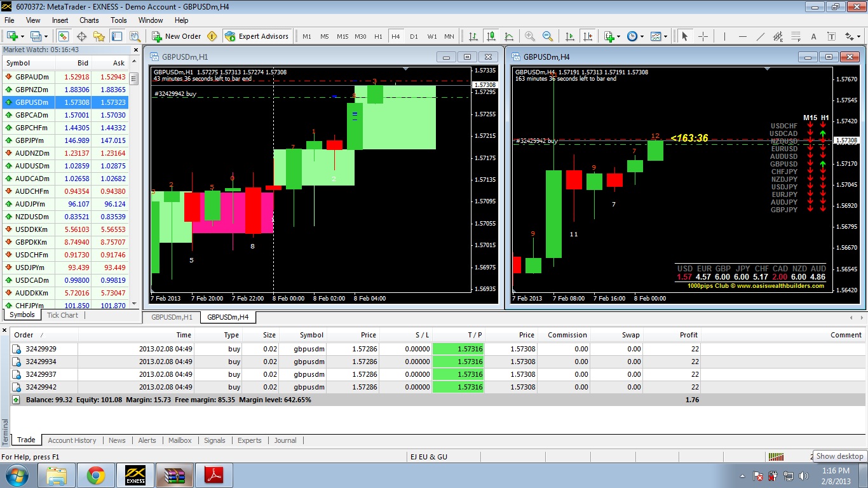Open the Charts menu
Viewport: 868px width, 488px height.
89,20
